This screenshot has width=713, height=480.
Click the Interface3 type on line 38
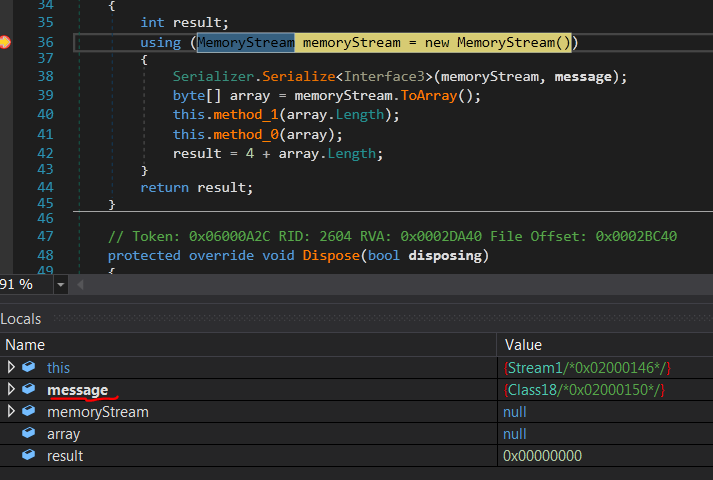pos(384,76)
